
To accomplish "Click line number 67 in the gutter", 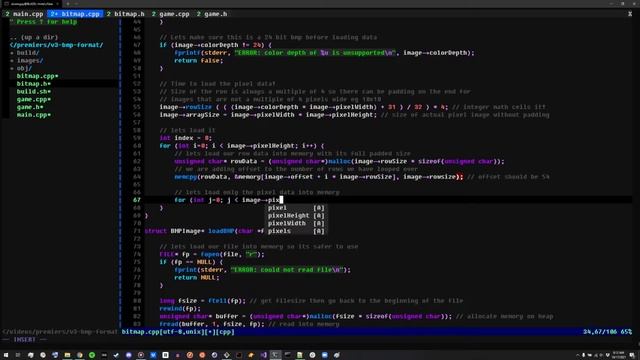I will point(136,200).
